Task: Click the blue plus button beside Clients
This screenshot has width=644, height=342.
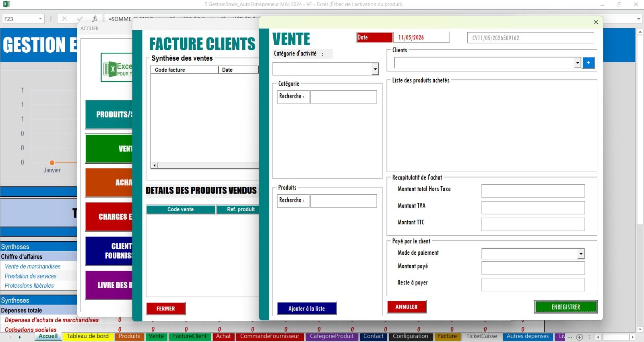Action: pos(588,63)
